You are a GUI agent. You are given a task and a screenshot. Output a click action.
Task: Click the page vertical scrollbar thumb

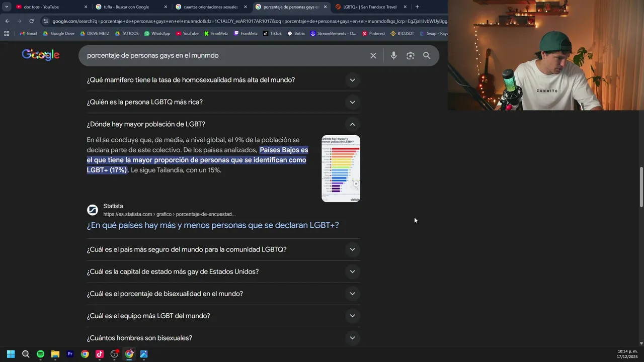click(641, 187)
